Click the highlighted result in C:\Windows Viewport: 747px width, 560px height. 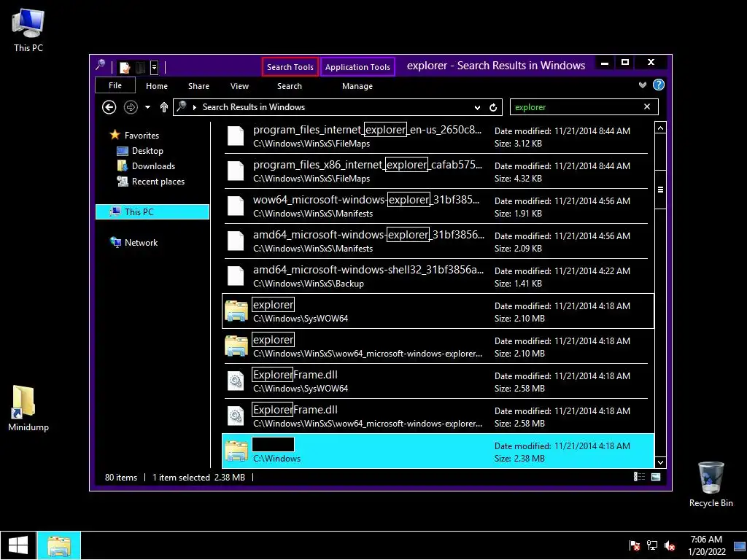(438, 451)
